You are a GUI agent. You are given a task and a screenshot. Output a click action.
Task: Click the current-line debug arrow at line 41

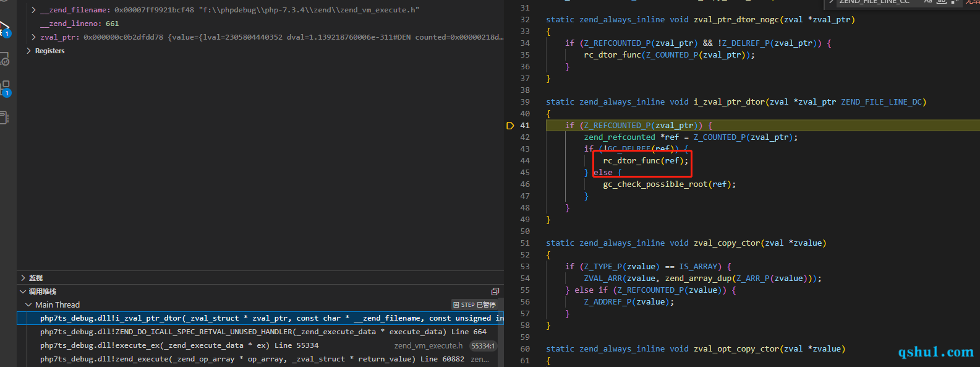tap(510, 126)
